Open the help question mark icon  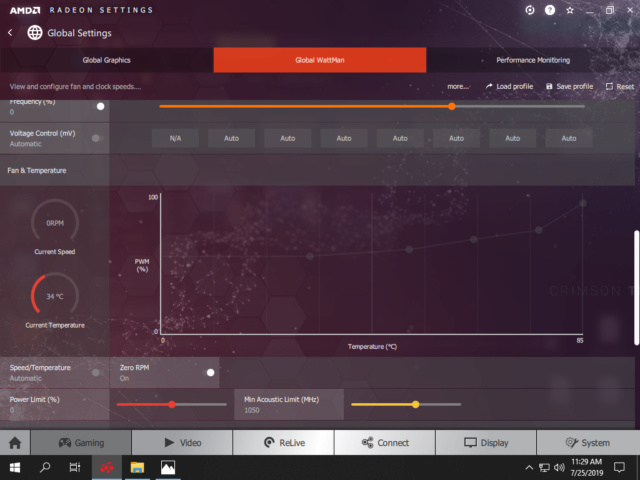coord(550,10)
